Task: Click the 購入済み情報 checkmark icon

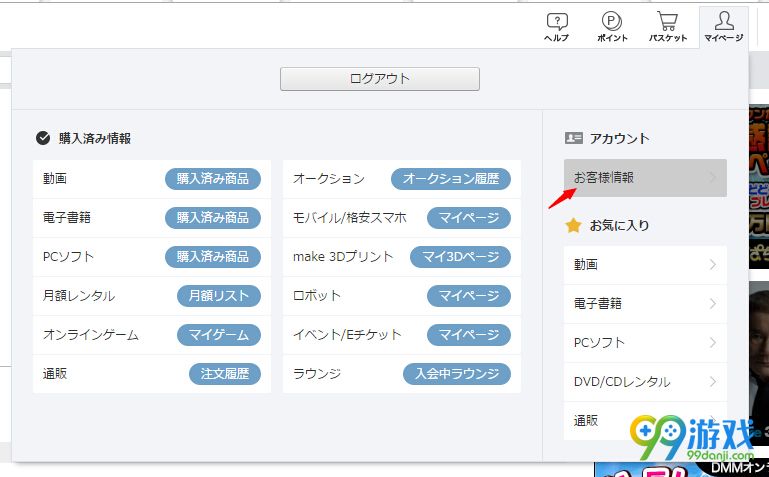Action: pos(43,139)
